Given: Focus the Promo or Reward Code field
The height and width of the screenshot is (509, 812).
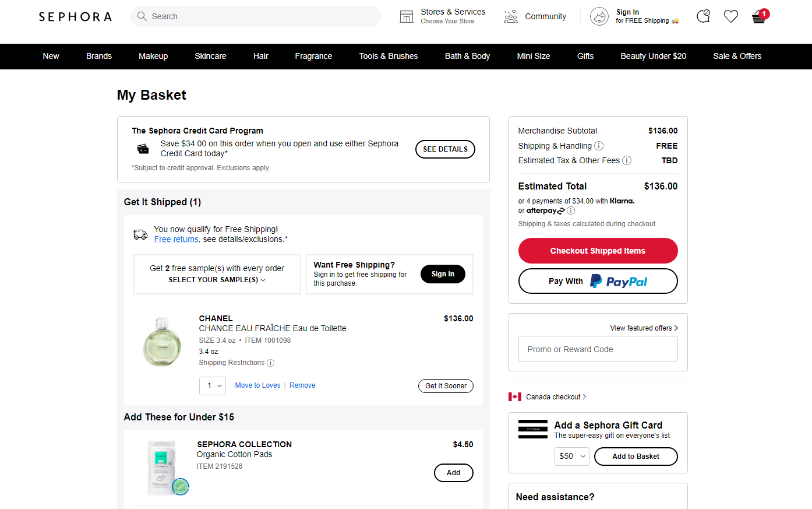Looking at the screenshot, I should tap(598, 349).
